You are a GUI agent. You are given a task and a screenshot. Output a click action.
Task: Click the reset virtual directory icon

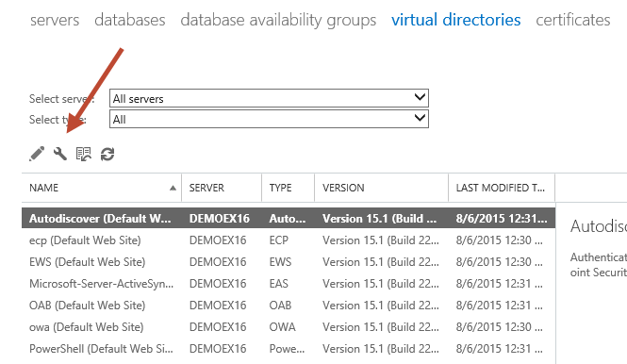(84, 154)
